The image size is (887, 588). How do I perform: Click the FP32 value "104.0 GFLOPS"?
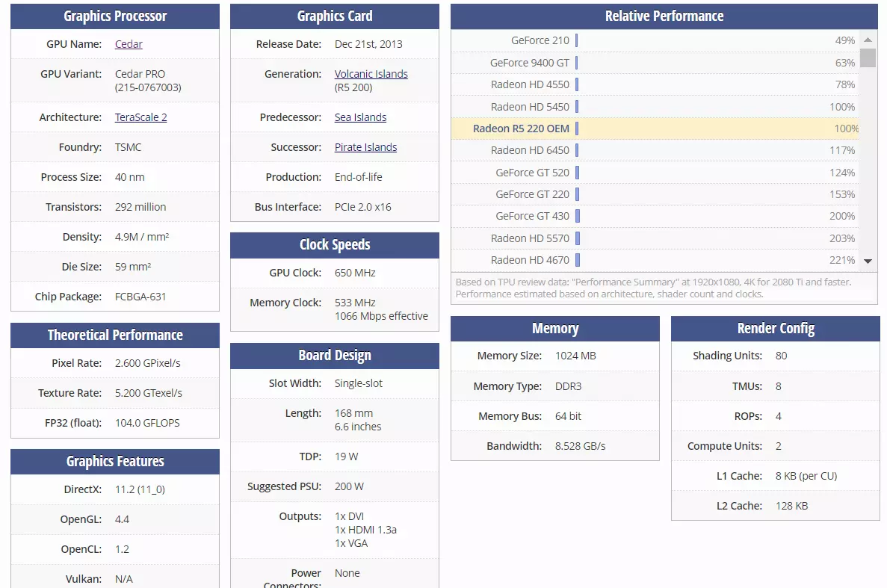[147, 423]
